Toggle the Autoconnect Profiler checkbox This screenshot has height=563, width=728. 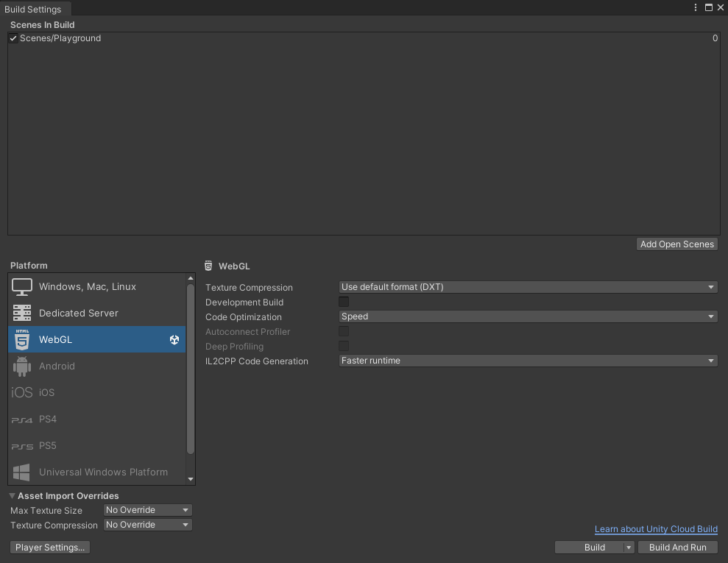(344, 331)
